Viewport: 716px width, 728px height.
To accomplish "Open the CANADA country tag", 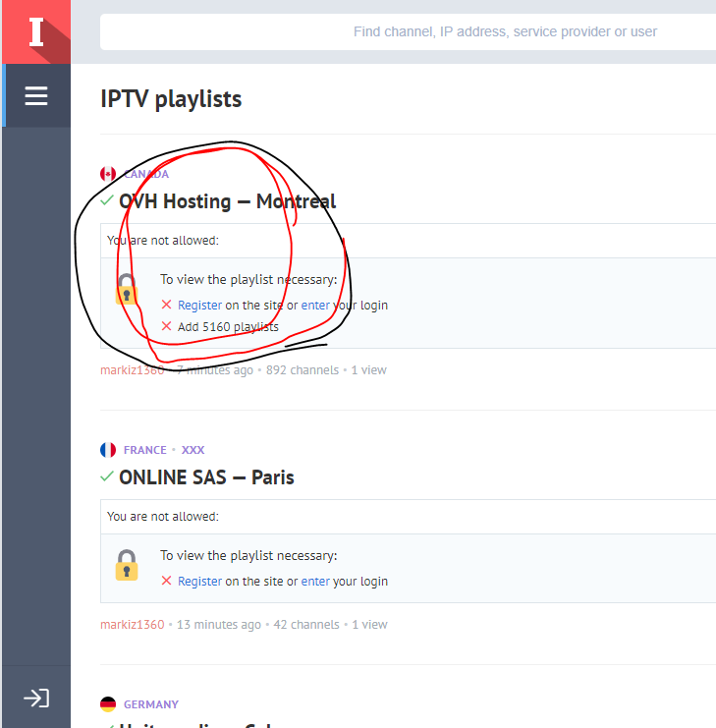I will click(146, 174).
